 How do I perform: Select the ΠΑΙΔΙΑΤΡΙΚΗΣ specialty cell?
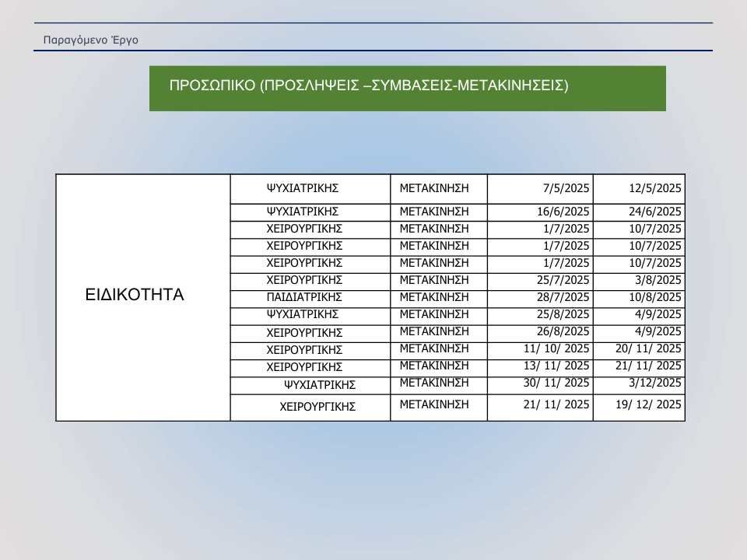(310, 297)
